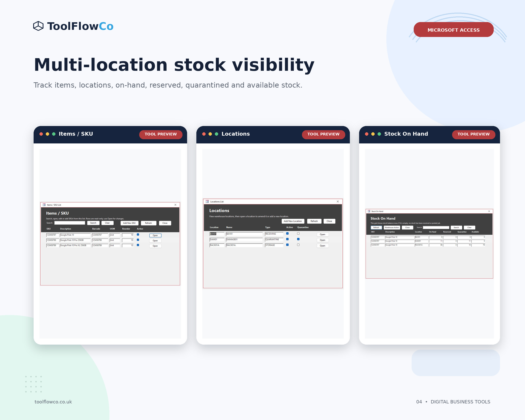Viewport: 525px width, 420px height.
Task: Click the Add New Location button
Action: pos(293,221)
